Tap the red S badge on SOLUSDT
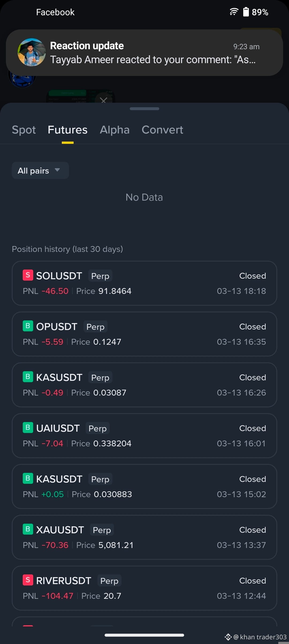Image resolution: width=289 pixels, height=644 pixels. pos(28,275)
